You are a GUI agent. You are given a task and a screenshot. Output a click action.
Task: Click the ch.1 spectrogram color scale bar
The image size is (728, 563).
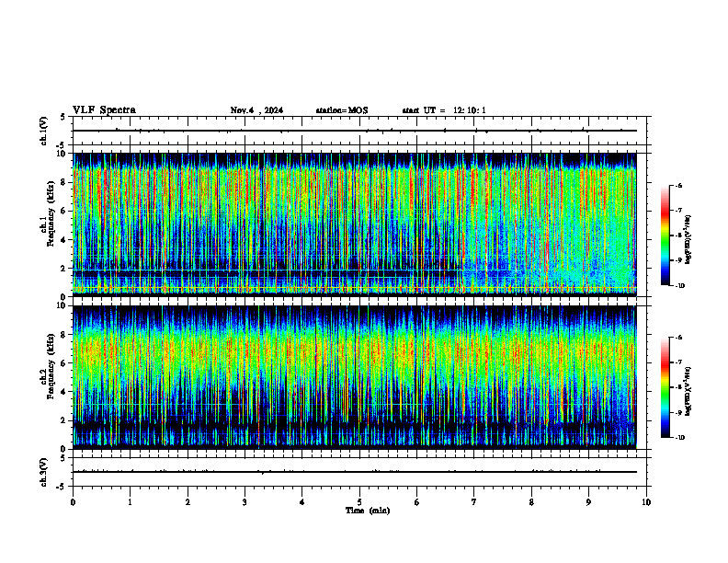pos(665,236)
